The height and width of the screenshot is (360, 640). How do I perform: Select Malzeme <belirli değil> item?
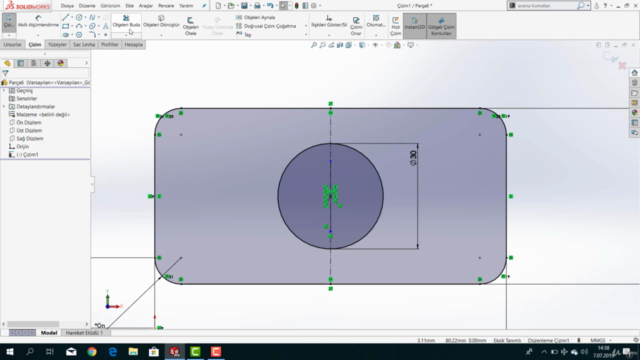(x=43, y=115)
